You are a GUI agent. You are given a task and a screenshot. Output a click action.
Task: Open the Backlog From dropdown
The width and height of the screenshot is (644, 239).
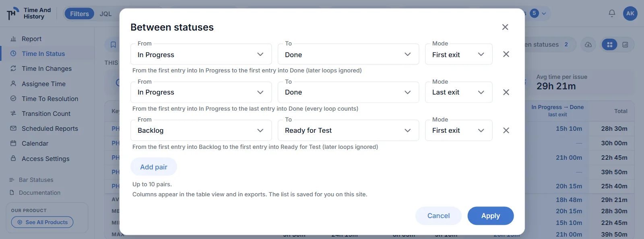coord(201,130)
